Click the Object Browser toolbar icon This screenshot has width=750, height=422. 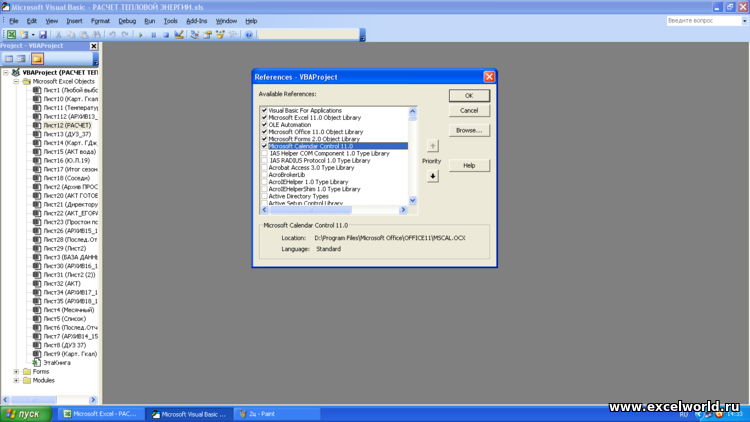221,34
